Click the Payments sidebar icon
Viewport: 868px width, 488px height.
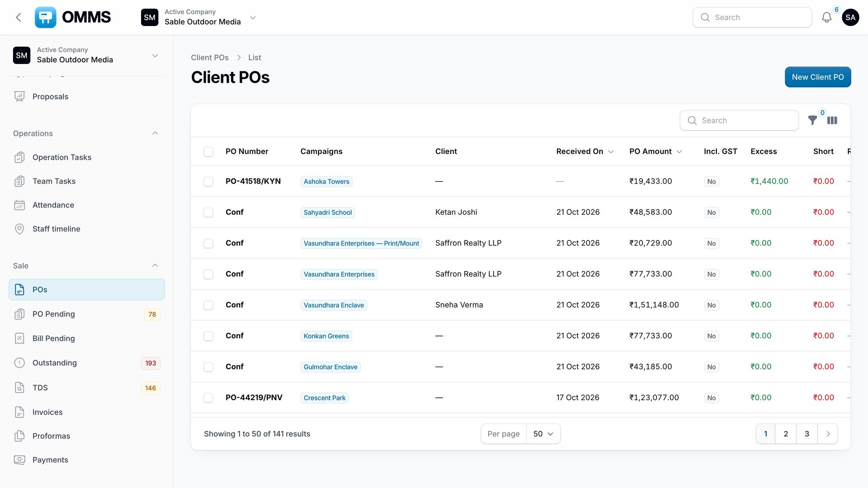(x=20, y=460)
